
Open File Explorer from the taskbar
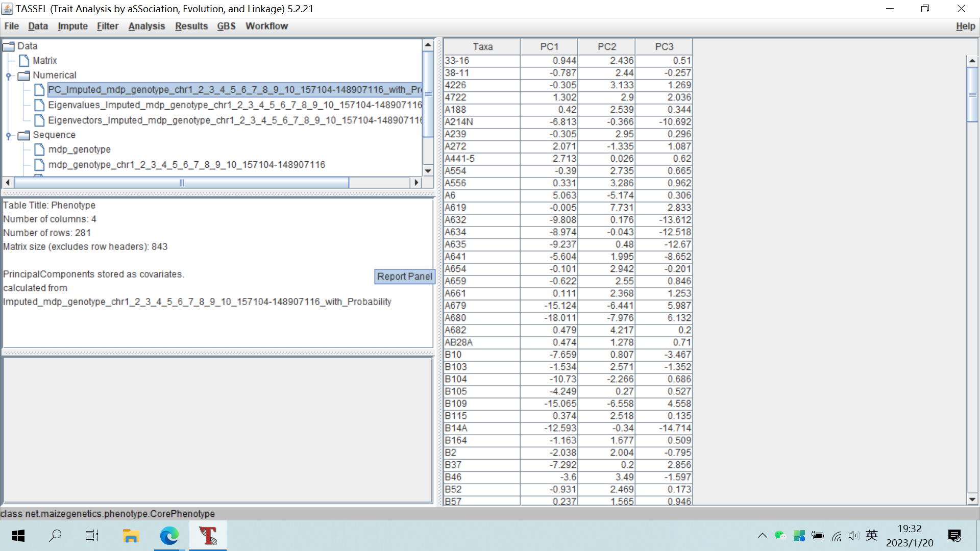click(x=131, y=536)
